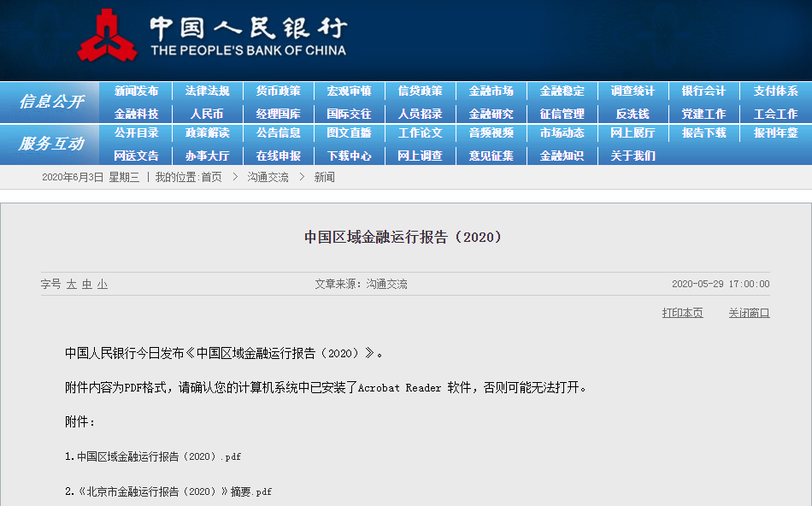Select 调查统计 navigation link

[633, 91]
